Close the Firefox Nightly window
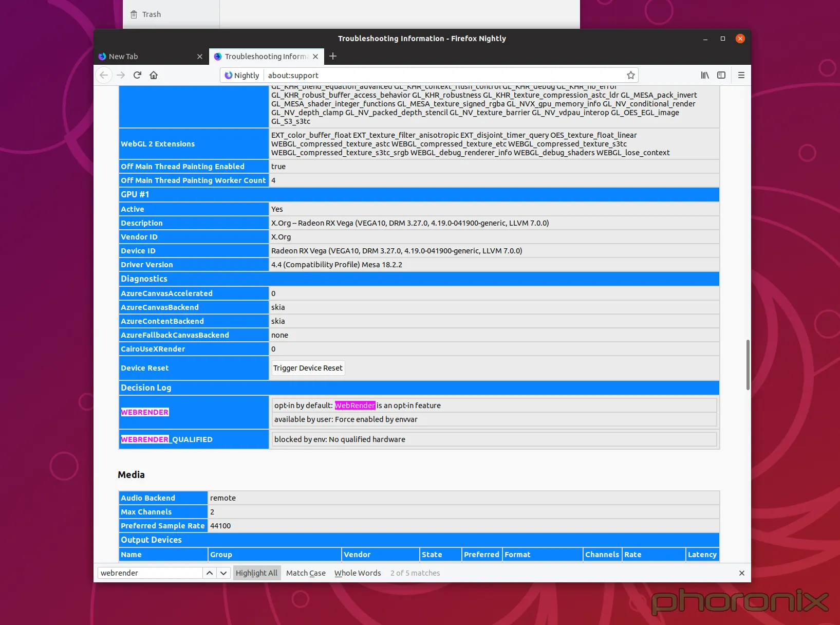This screenshot has width=840, height=625. pos(740,39)
